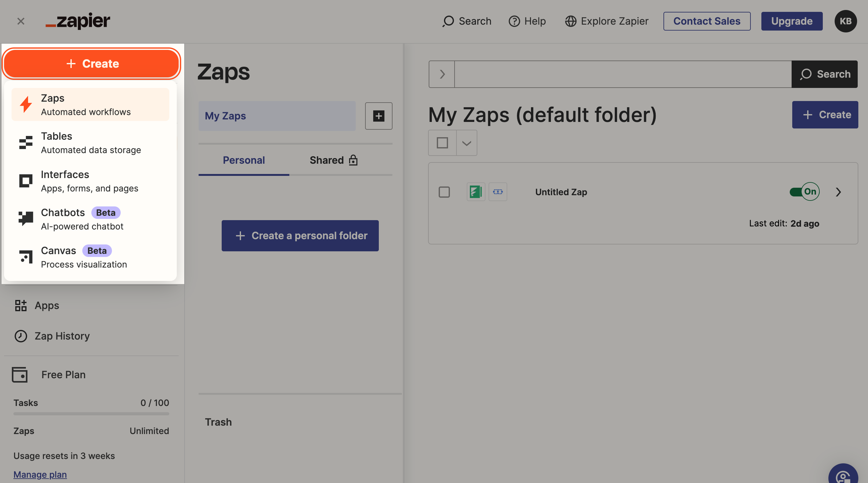The width and height of the screenshot is (868, 483).
Task: Open Zap History clock icon
Action: pyautogui.click(x=21, y=336)
